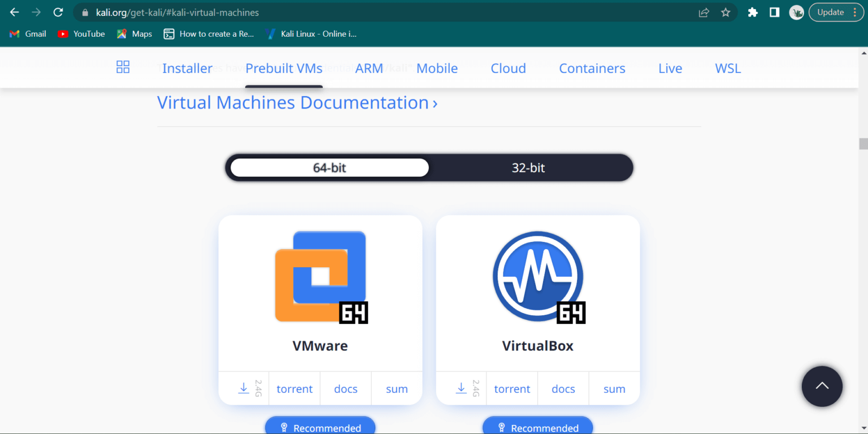This screenshot has height=434, width=868.
Task: Click the back-to-top arrow button
Action: coord(822,387)
